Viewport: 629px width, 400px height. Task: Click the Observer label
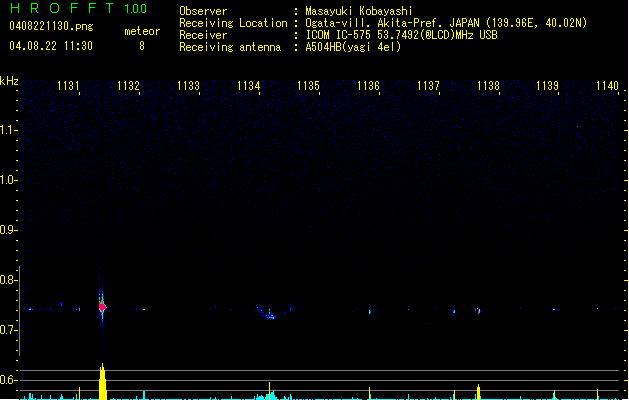(203, 11)
